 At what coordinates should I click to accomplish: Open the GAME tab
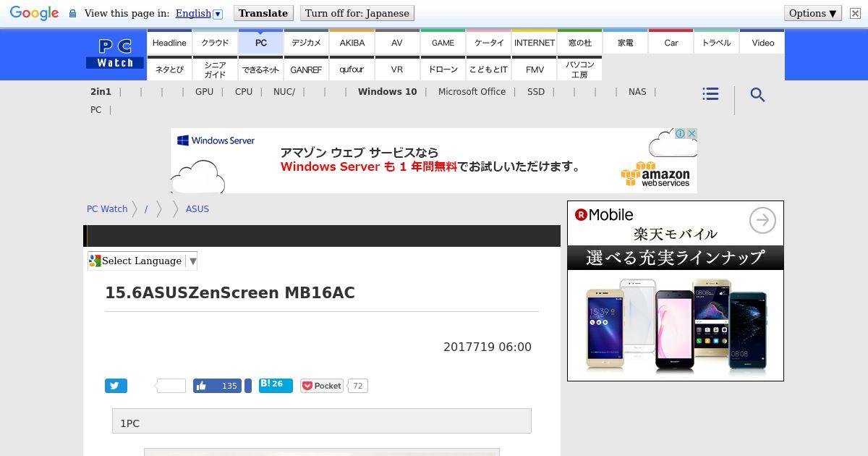[x=443, y=43]
